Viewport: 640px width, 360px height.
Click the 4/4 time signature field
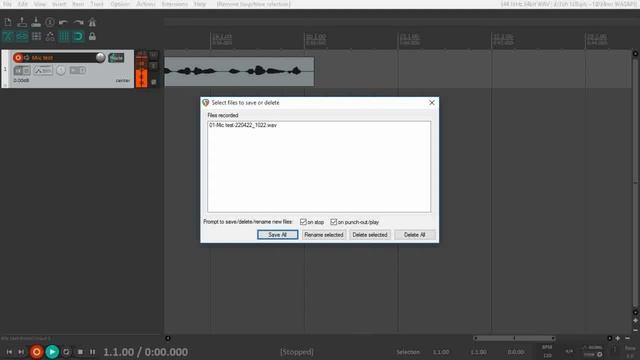tap(569, 351)
